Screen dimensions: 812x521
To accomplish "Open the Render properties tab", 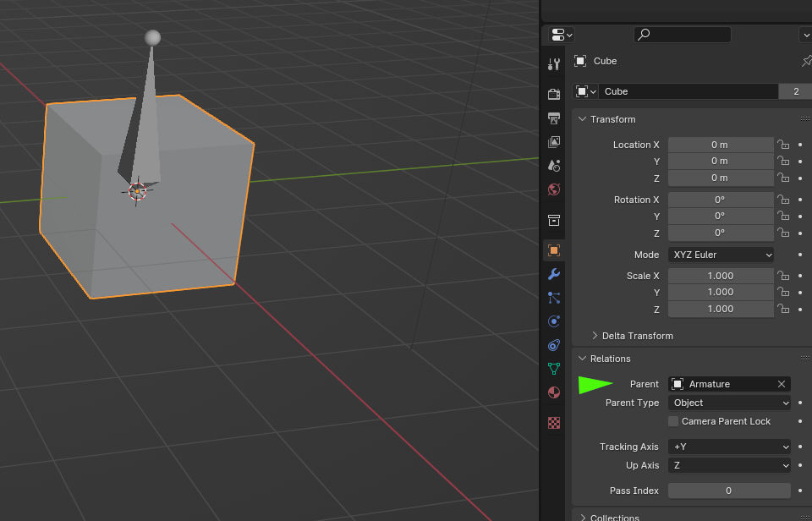I will 554,94.
